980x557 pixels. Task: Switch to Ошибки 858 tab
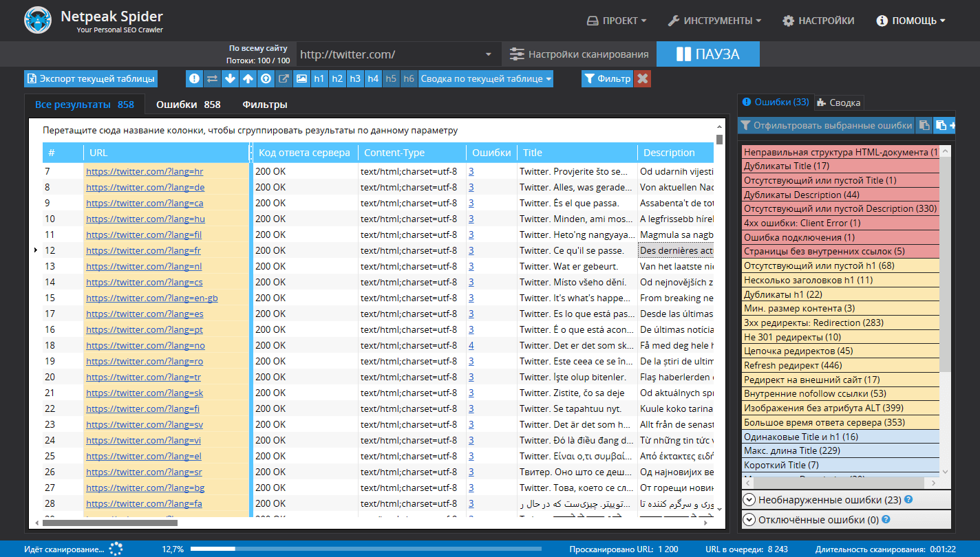[189, 105]
